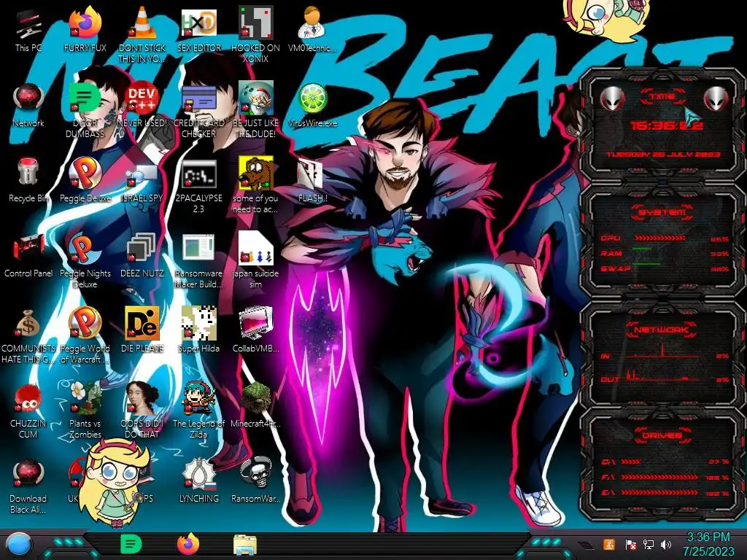Open the green DIFOR DUMBASS shortcut
Screen dimensions: 747x560
tap(85, 111)
